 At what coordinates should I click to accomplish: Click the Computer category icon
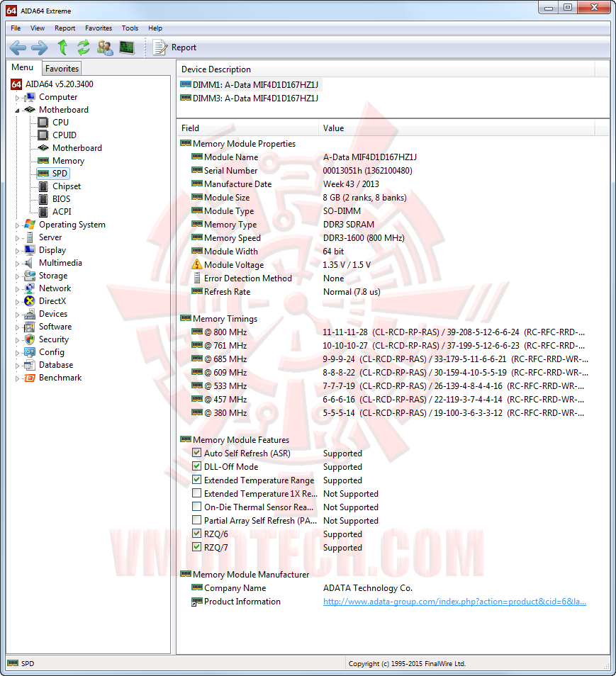(30, 98)
